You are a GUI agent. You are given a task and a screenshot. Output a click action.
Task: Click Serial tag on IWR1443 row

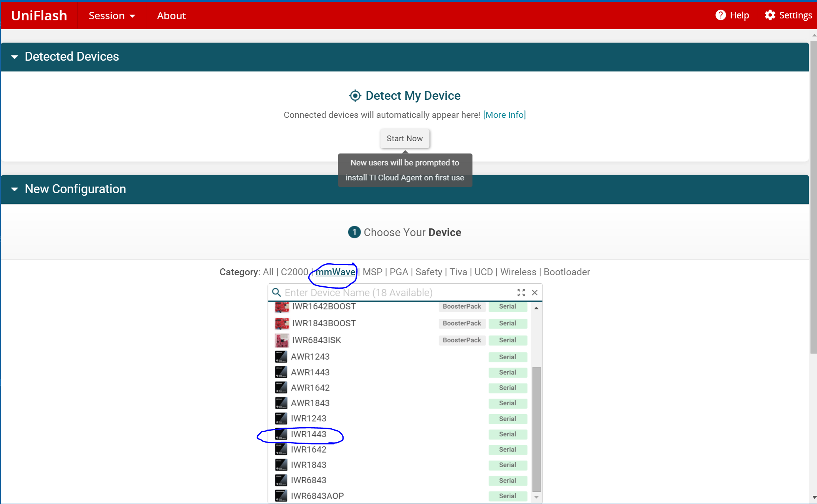pyautogui.click(x=508, y=434)
